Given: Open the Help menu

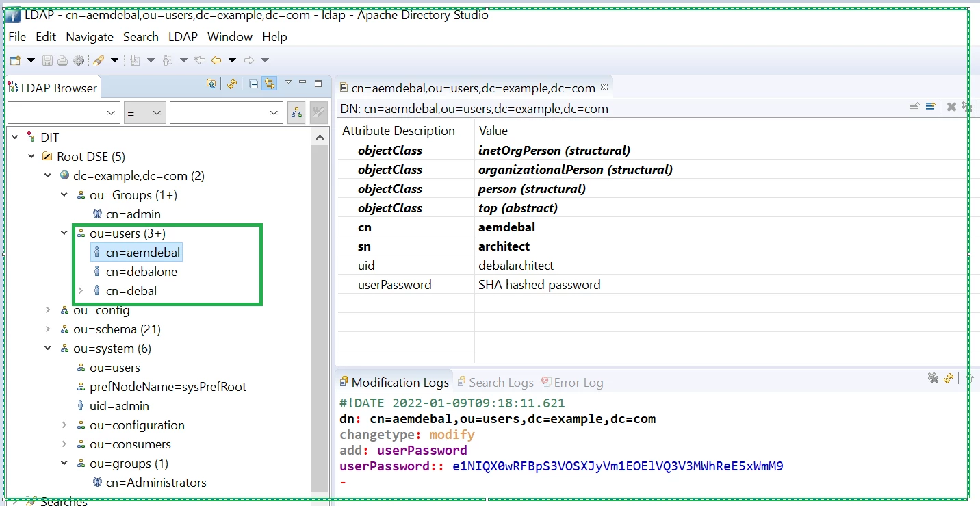Looking at the screenshot, I should [274, 37].
